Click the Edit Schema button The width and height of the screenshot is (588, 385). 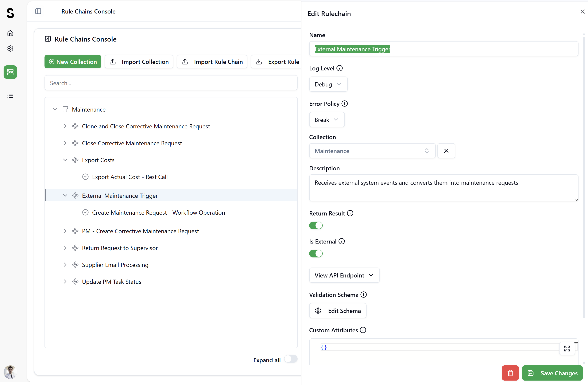338,311
